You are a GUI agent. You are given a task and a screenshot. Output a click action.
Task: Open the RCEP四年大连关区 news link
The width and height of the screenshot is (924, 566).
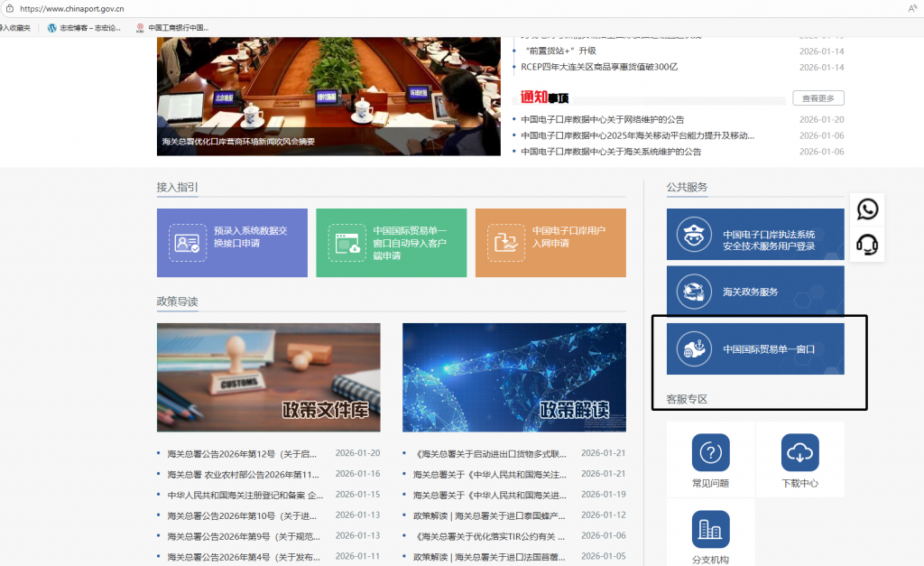599,67
